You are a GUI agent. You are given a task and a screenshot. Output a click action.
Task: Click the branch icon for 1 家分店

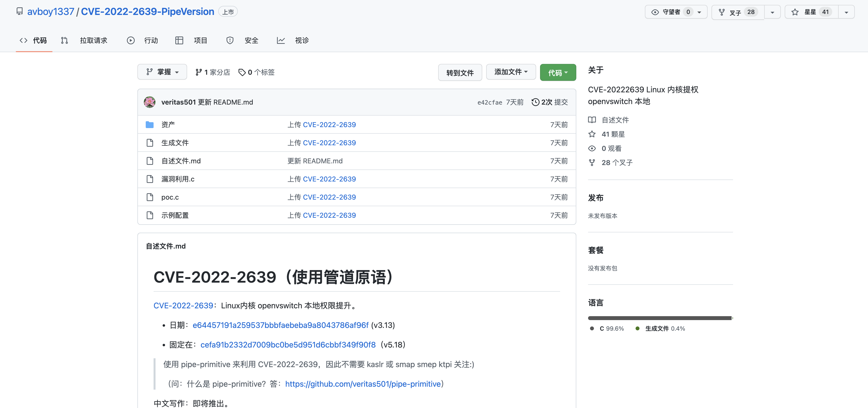click(x=198, y=72)
